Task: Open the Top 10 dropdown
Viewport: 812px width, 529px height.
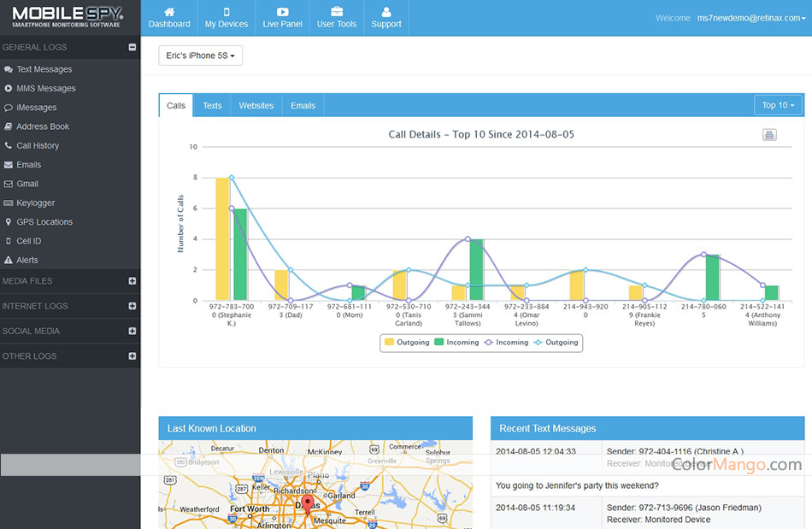Action: 778,105
